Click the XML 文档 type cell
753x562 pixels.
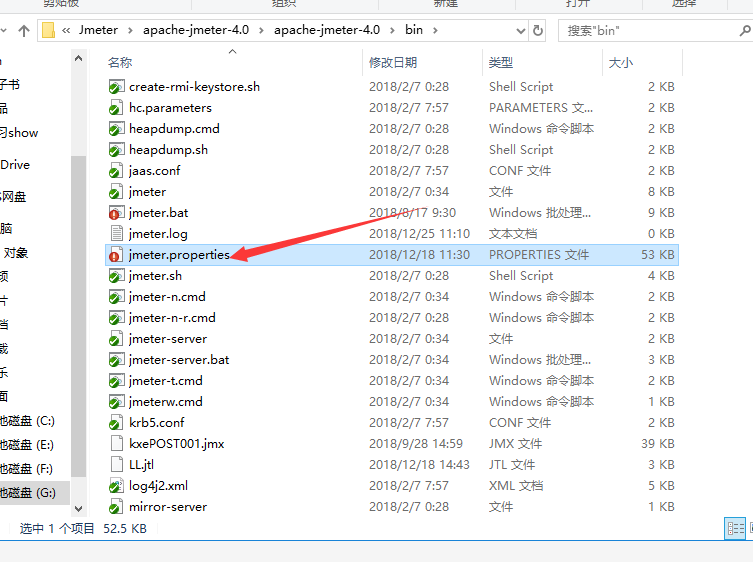coord(516,486)
